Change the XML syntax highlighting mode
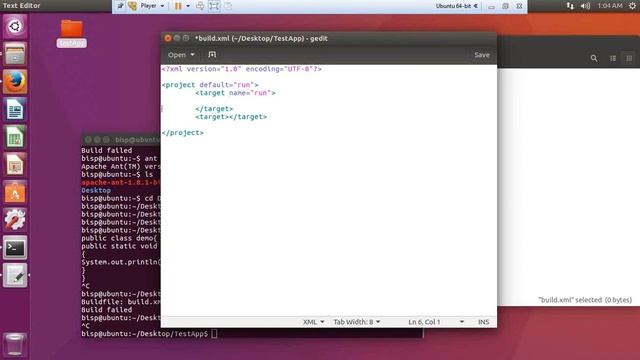This screenshot has width=640, height=360. click(313, 322)
